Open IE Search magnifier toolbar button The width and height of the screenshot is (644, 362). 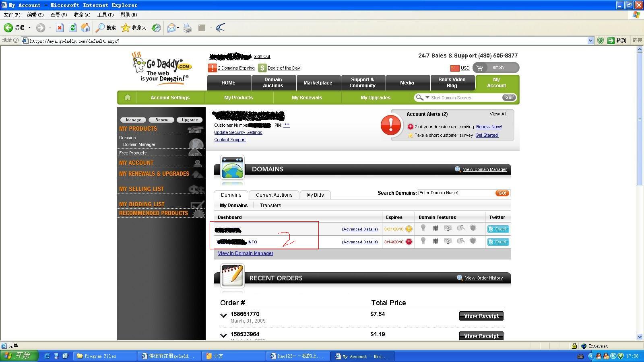click(106, 28)
